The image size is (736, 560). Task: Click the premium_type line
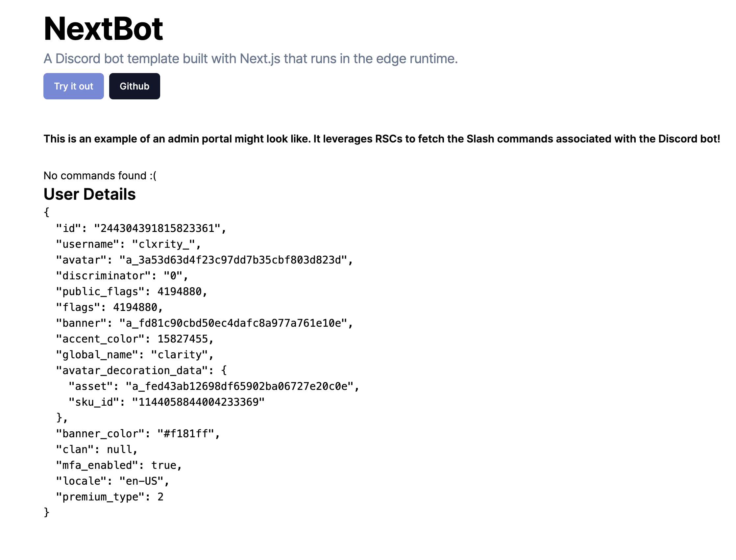pos(109,497)
